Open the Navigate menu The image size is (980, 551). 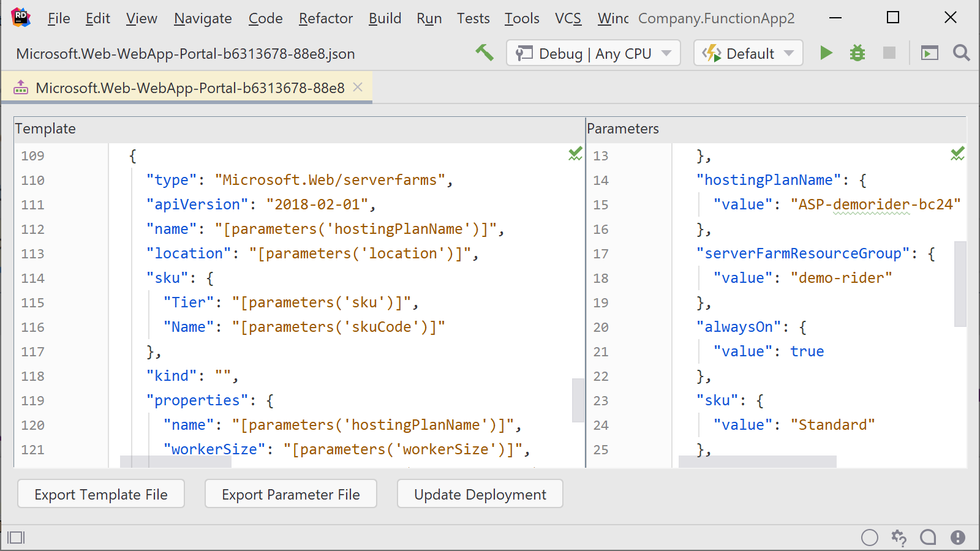coord(203,18)
